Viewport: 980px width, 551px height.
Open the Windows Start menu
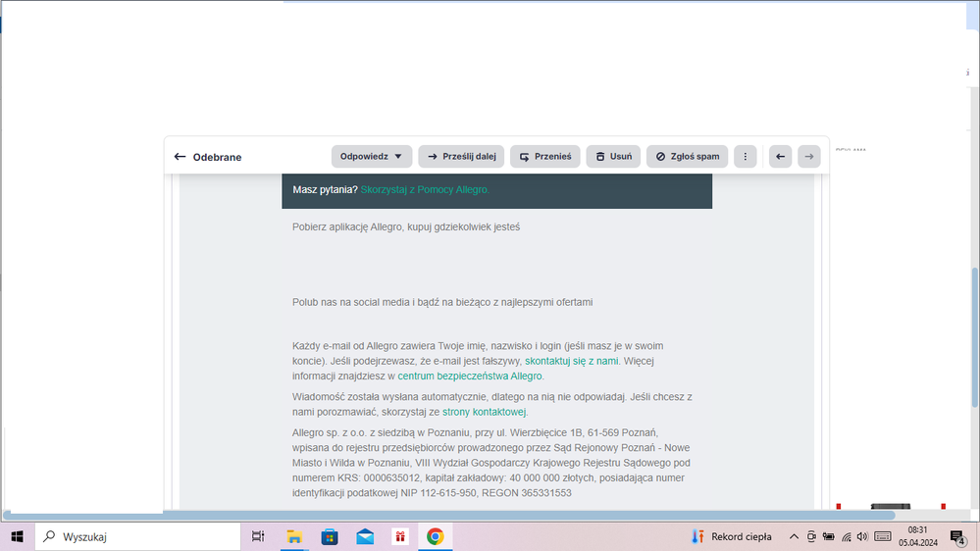coord(17,536)
